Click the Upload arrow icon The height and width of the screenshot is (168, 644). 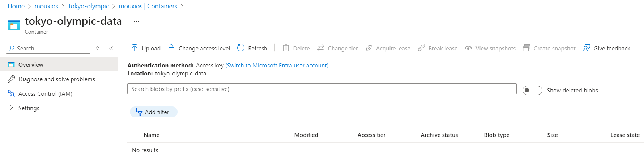(x=135, y=48)
